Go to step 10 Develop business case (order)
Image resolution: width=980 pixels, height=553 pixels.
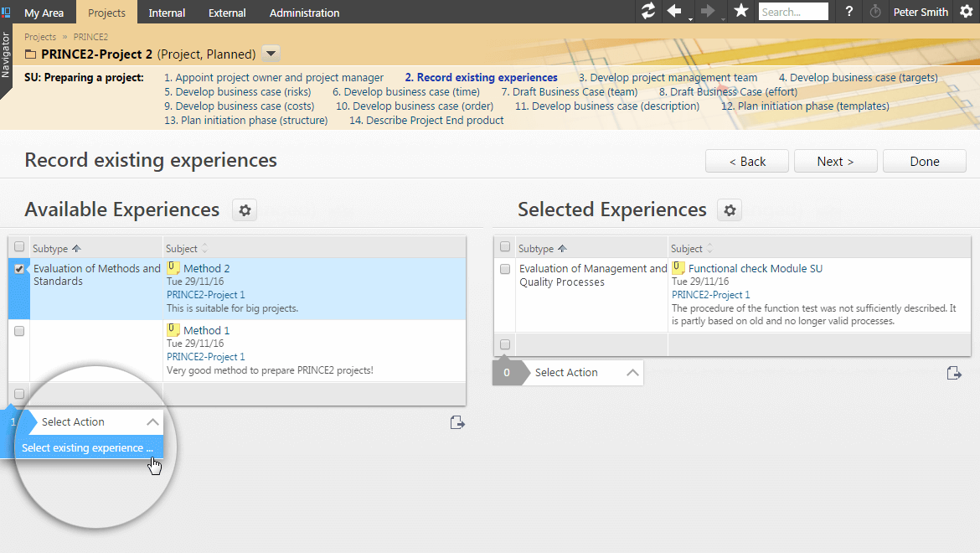[x=415, y=106]
